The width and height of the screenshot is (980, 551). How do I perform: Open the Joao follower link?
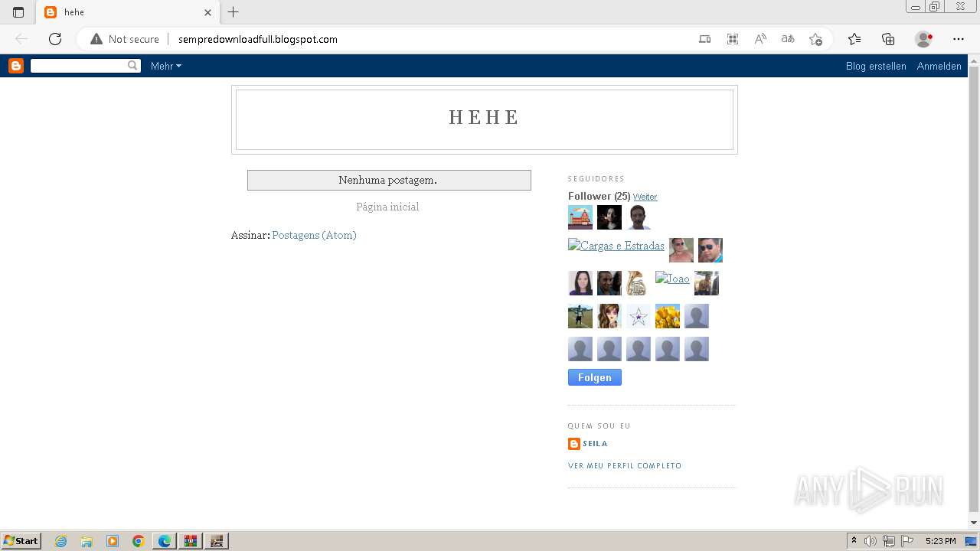672,279
